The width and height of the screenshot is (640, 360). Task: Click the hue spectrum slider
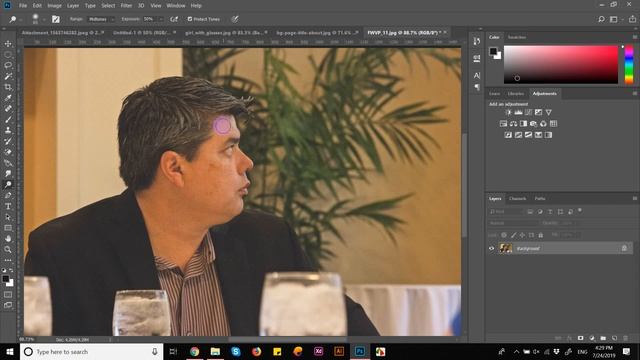click(629, 64)
